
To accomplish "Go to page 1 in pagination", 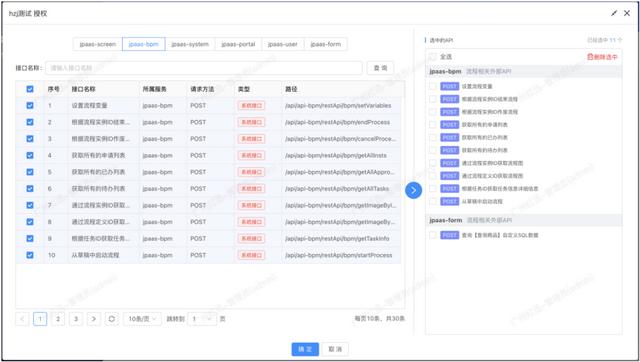I will coord(40,319).
